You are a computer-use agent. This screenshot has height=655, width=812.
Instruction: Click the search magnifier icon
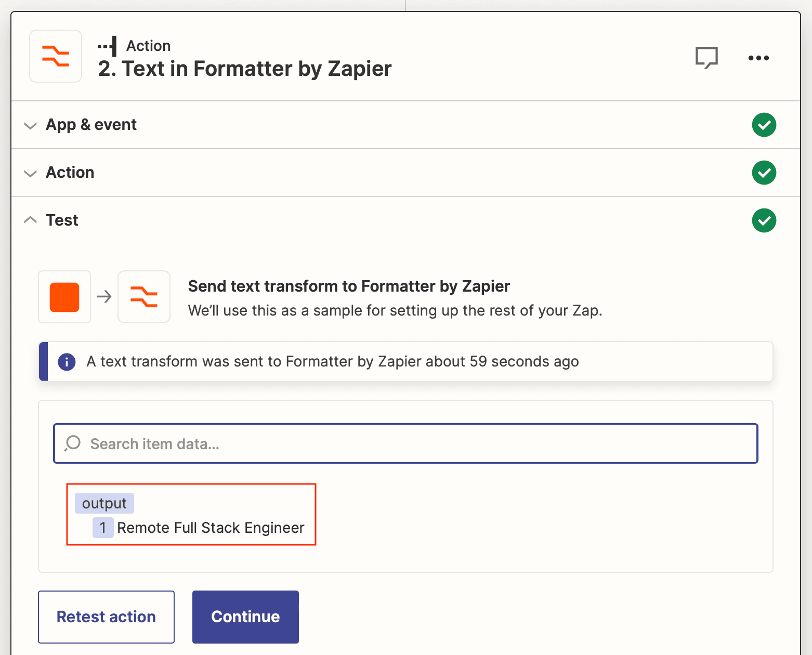(x=72, y=443)
